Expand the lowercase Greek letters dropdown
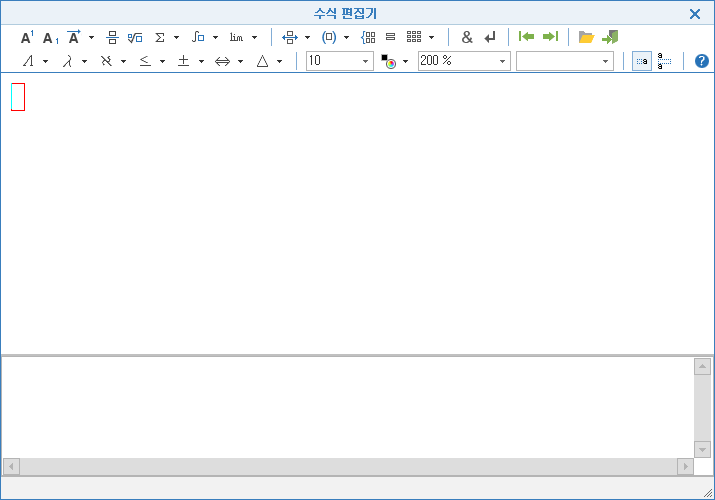Image resolution: width=715 pixels, height=500 pixels. click(x=84, y=61)
